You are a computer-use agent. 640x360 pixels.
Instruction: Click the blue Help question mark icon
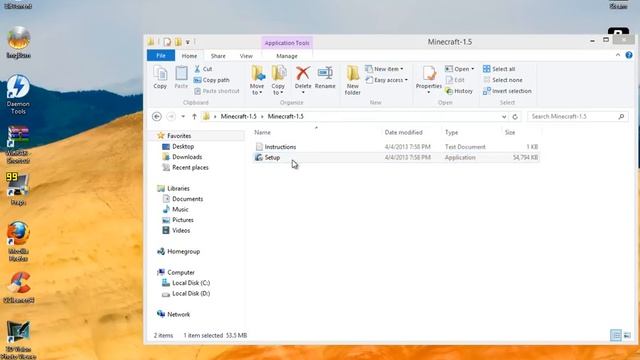(x=629, y=55)
